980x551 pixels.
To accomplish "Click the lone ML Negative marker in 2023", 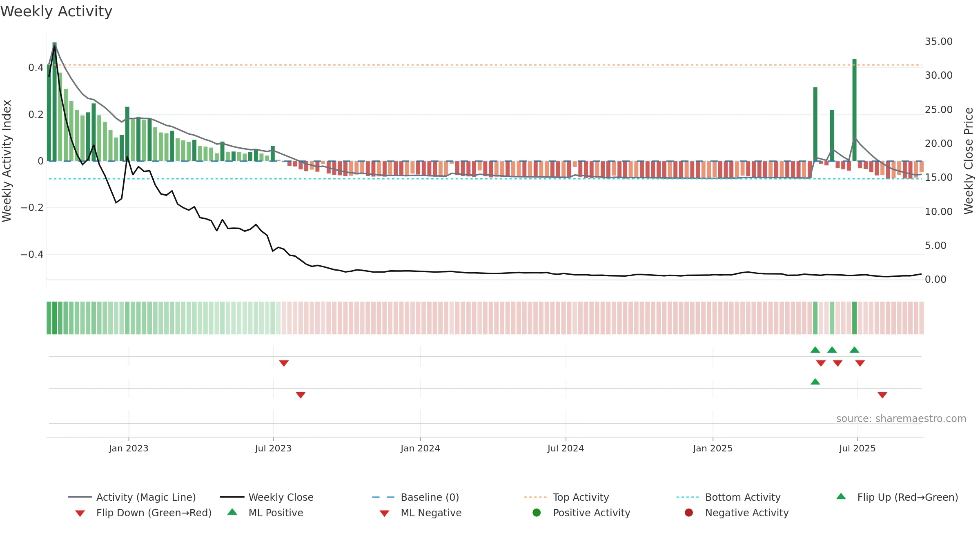I will tap(301, 395).
